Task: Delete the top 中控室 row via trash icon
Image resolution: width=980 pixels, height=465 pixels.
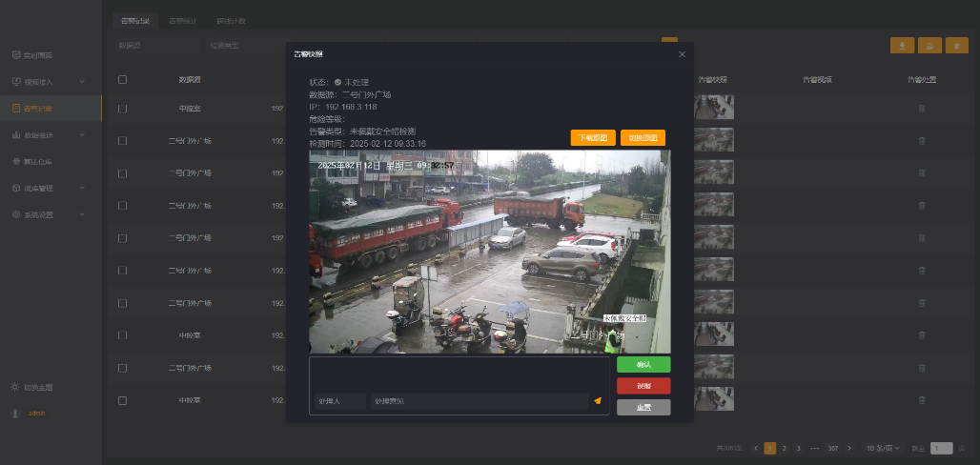Action: pos(922,108)
